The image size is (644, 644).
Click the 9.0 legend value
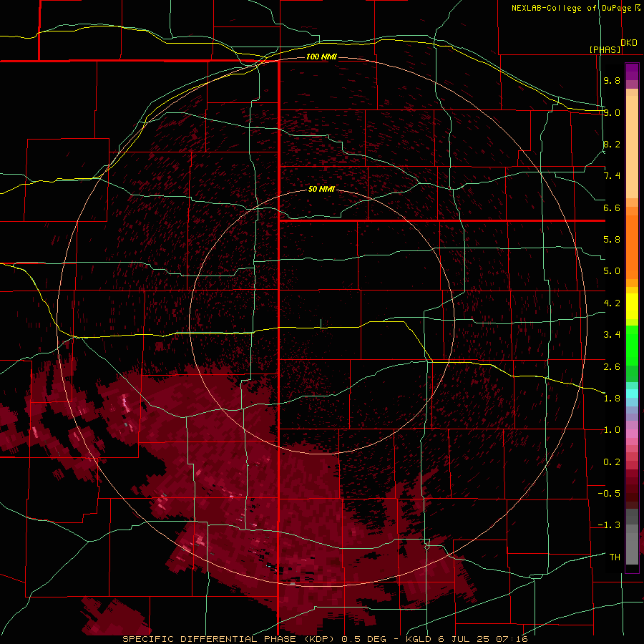612,112
